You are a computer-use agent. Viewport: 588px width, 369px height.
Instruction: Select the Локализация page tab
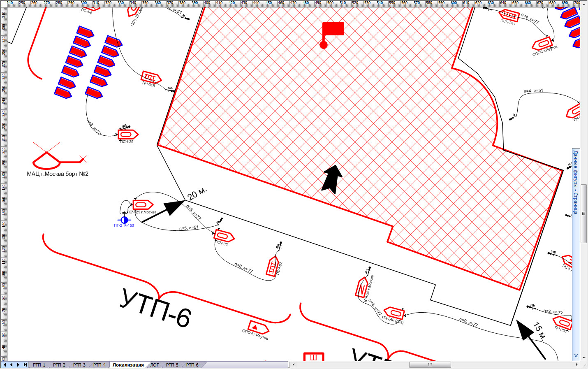click(128, 365)
